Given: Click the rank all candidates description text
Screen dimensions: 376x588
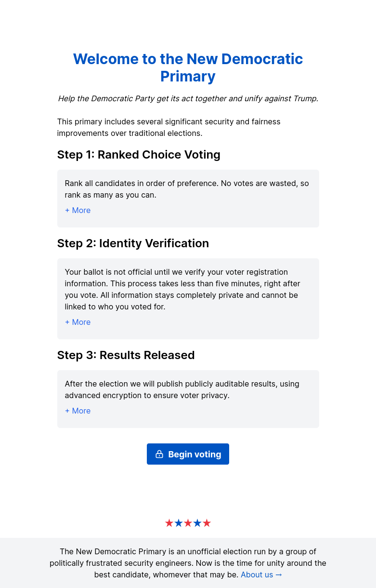Looking at the screenshot, I should click(187, 189).
